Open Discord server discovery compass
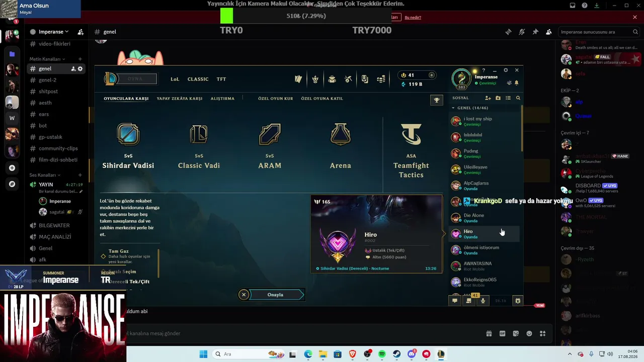The width and height of the screenshot is (644, 362). [x=12, y=184]
